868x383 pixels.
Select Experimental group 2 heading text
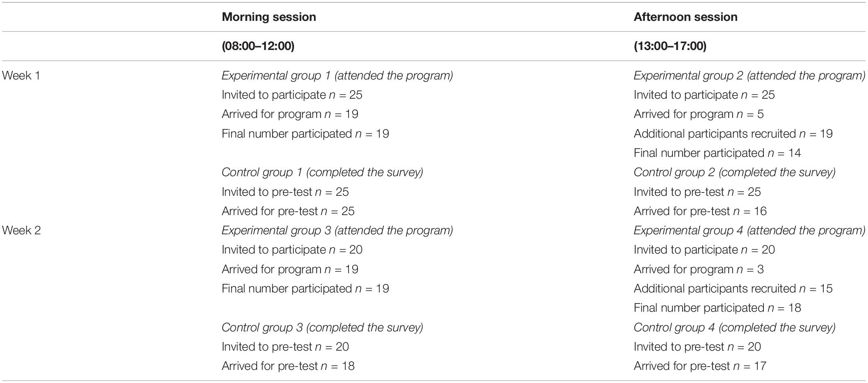(750, 76)
